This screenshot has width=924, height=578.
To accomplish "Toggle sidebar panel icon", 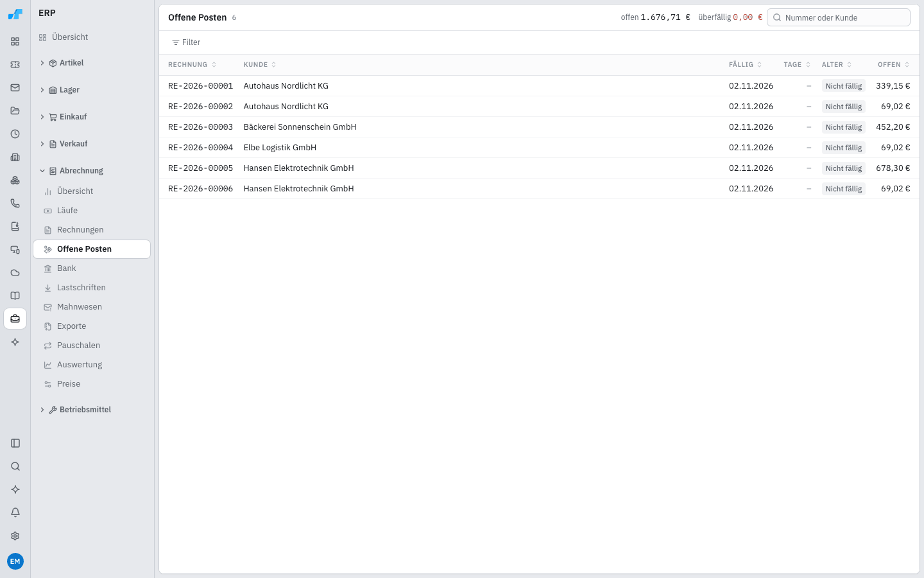I will (15, 443).
